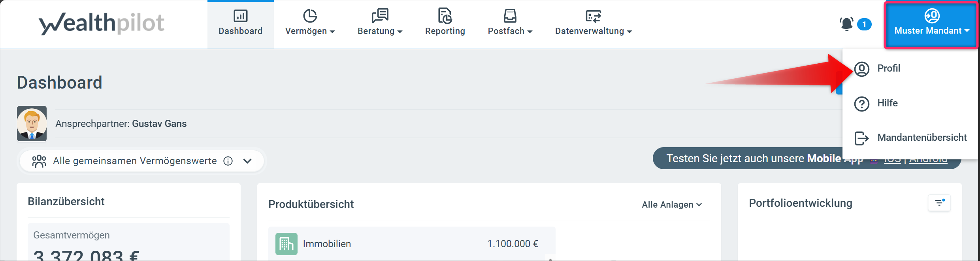
Task: Click the Hilfe question mark icon
Action: (x=861, y=104)
